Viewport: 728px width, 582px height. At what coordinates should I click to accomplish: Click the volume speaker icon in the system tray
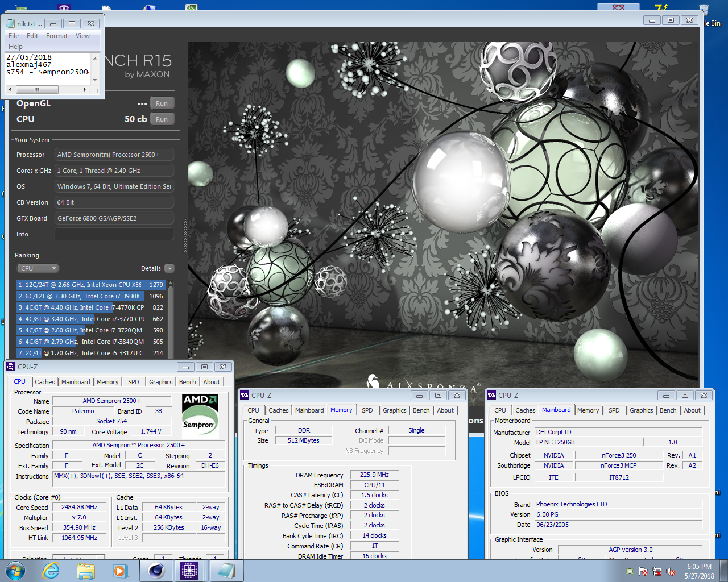[671, 572]
